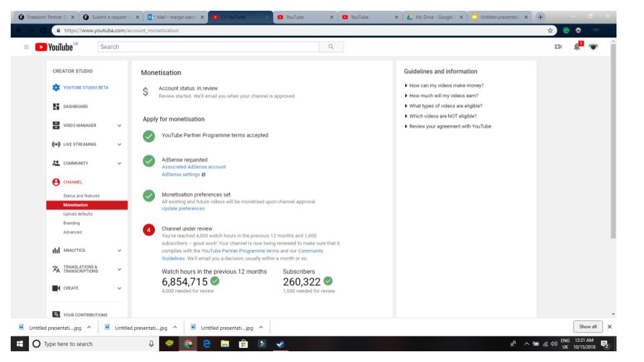Open Status and features
Viewport: 644px width, 362px height.
[x=81, y=196]
